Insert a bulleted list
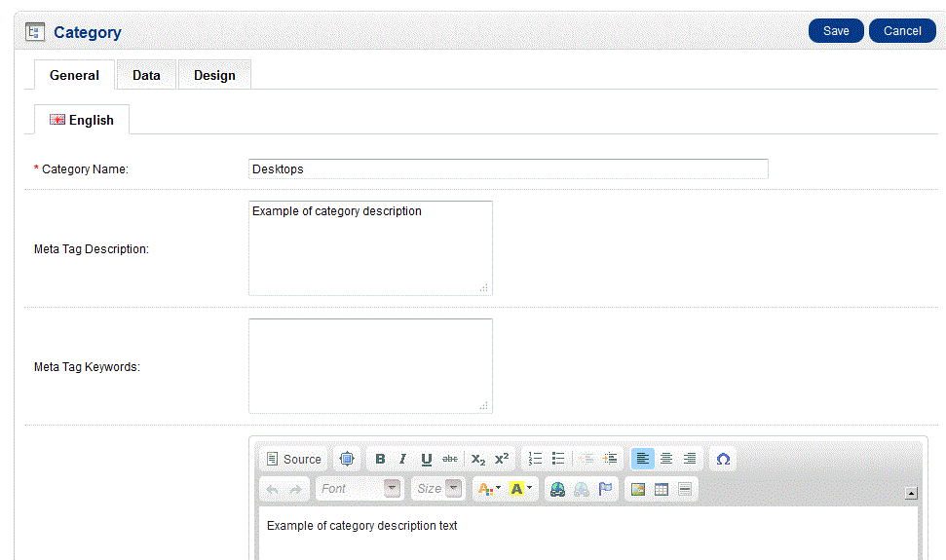The image size is (946, 560). (x=558, y=459)
